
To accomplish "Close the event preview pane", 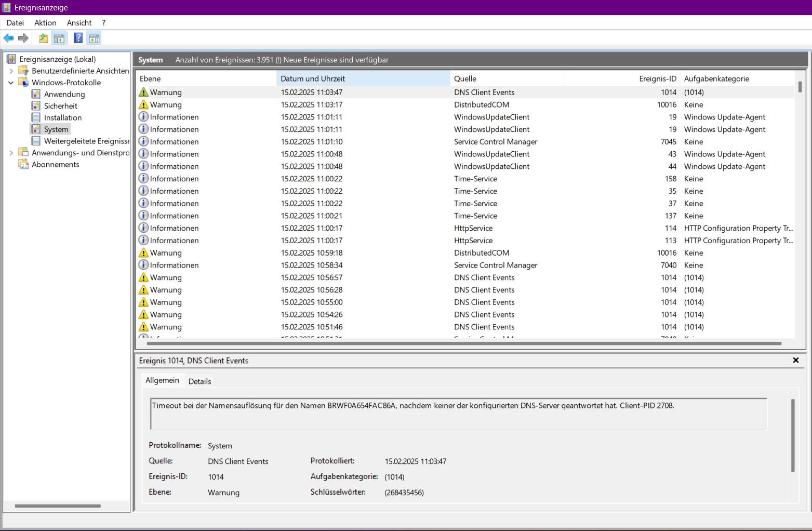I will click(x=795, y=360).
